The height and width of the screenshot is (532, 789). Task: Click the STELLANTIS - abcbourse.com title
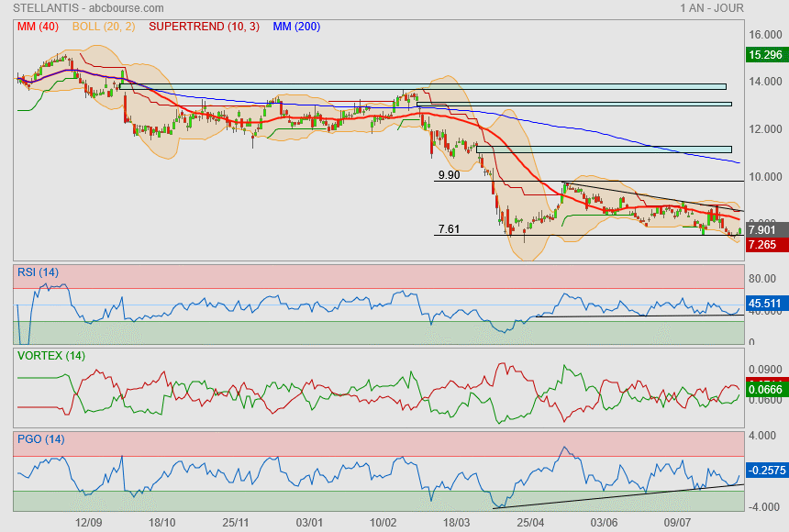pos(88,8)
